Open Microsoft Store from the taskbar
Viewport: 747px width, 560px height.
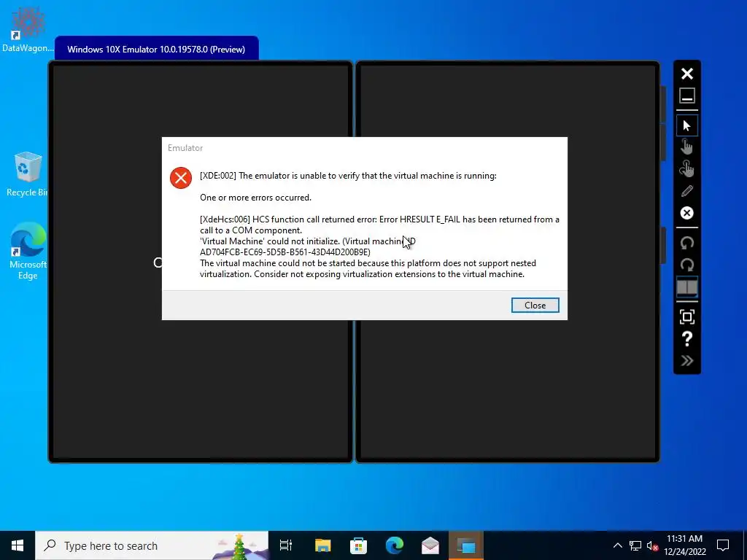[x=358, y=545]
